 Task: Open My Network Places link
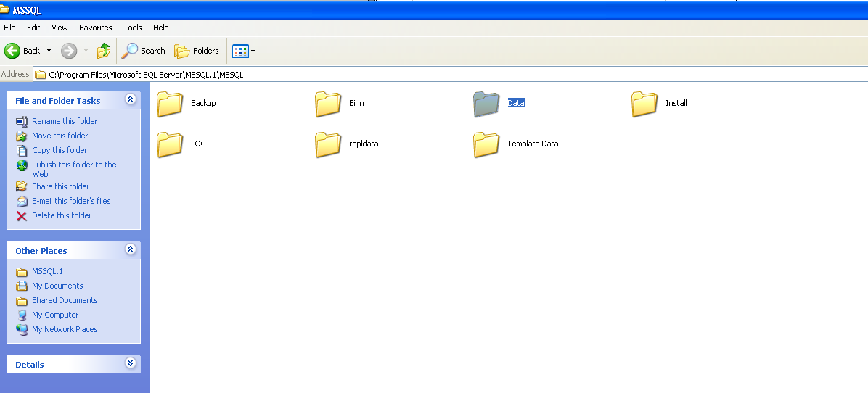(x=65, y=329)
